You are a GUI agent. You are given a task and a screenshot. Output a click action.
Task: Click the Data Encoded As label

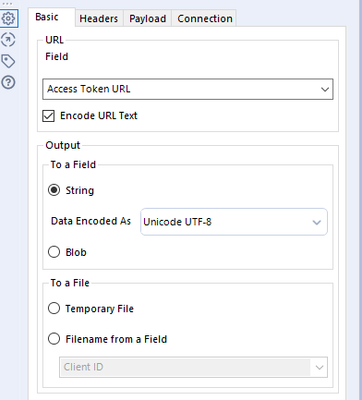[91, 221]
